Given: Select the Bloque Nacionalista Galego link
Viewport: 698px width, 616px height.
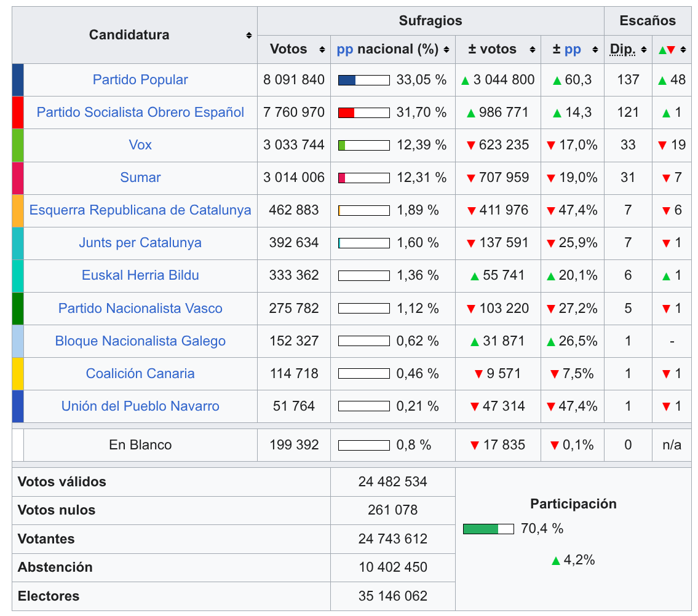Looking at the screenshot, I should pos(140,341).
